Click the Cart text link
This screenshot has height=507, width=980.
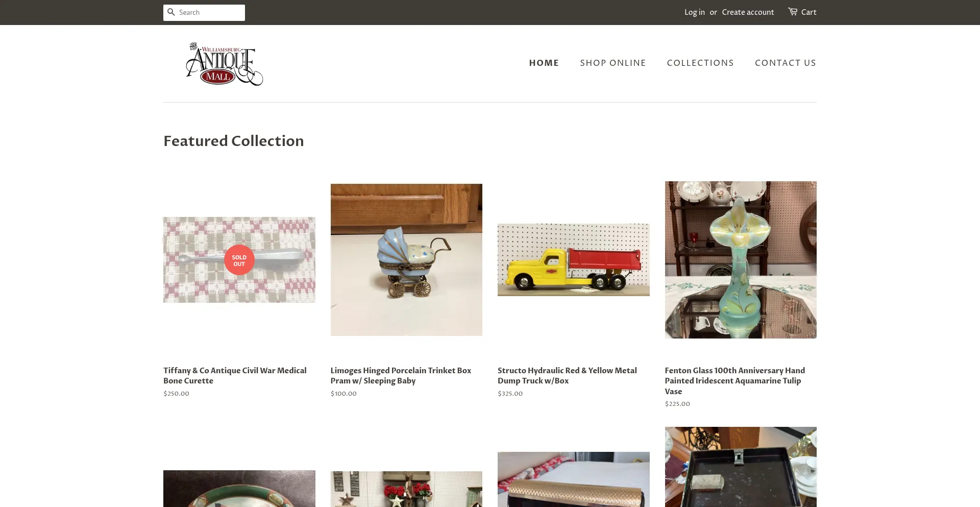pos(808,12)
